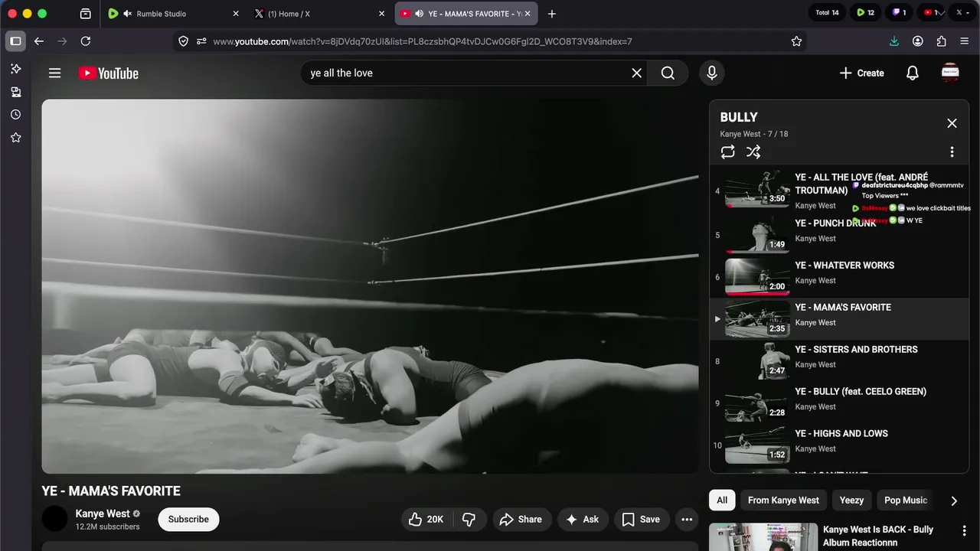Play YE - ALL THE LOVE from playlist

tap(839, 191)
